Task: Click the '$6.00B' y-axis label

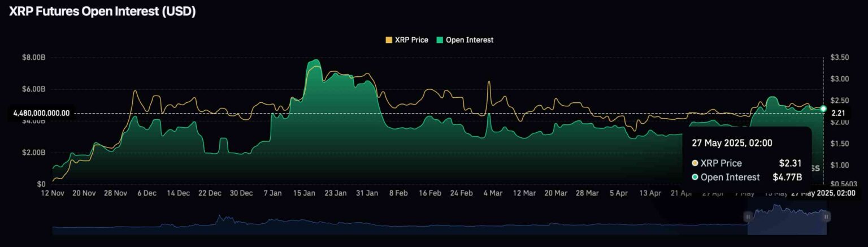Action: [33, 89]
